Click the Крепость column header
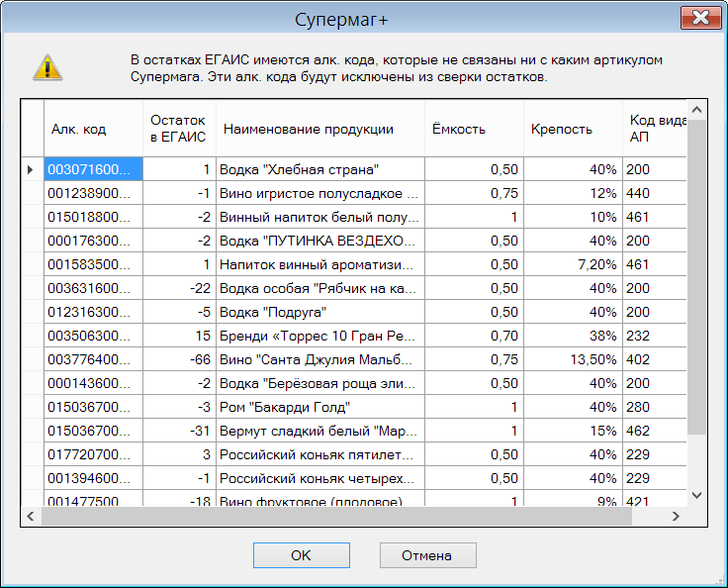The height and width of the screenshot is (588, 728). pyautogui.click(x=573, y=129)
